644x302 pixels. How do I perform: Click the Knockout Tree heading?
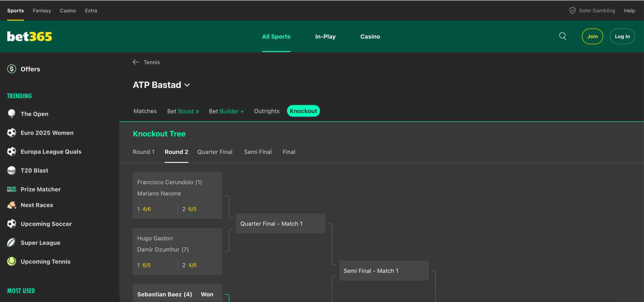(x=159, y=134)
